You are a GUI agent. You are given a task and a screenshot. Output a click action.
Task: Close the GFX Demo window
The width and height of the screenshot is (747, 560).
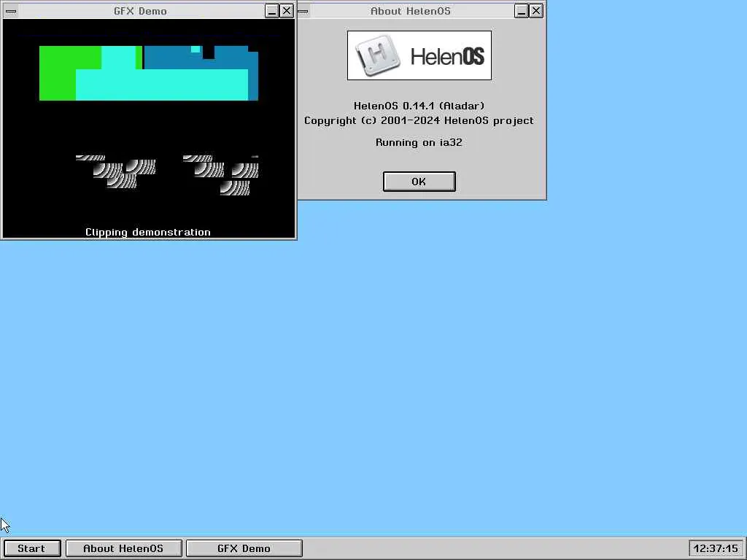(286, 11)
